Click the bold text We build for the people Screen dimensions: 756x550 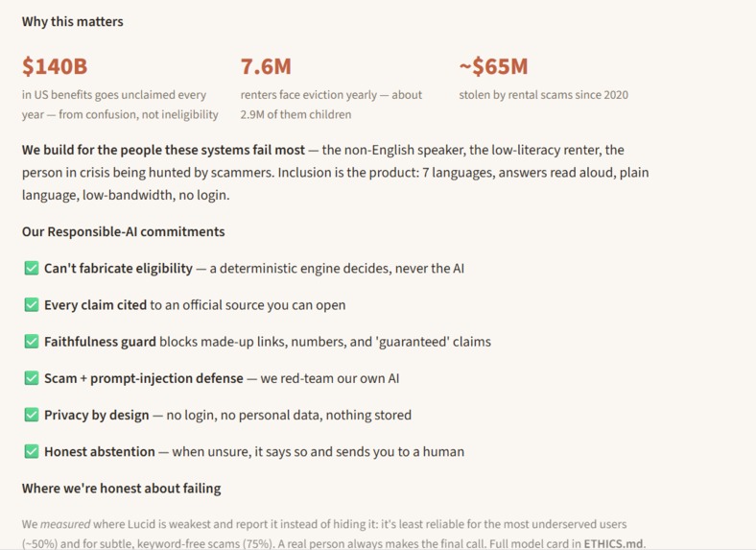(x=163, y=150)
